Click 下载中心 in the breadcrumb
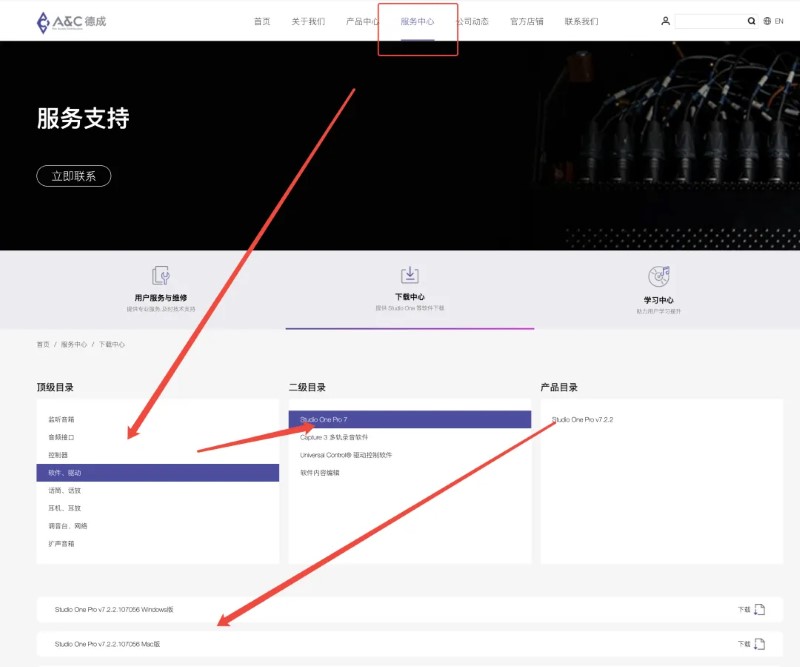Screen dimensions: 800x667 pyautogui.click(x=112, y=344)
